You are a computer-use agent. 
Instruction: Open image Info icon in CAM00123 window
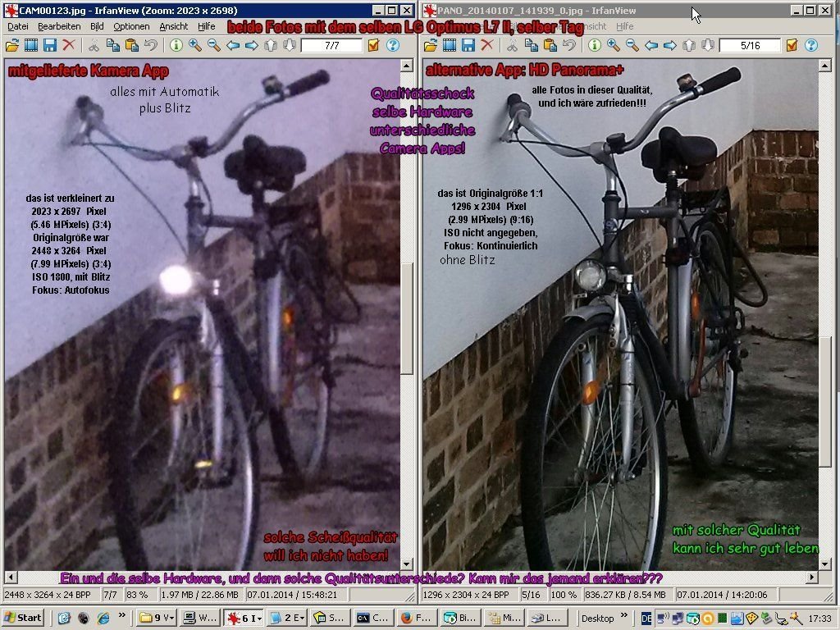click(x=176, y=46)
